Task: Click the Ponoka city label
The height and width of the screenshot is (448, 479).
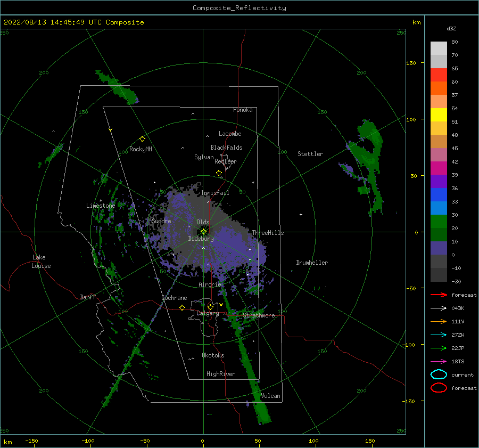Action: (243, 110)
